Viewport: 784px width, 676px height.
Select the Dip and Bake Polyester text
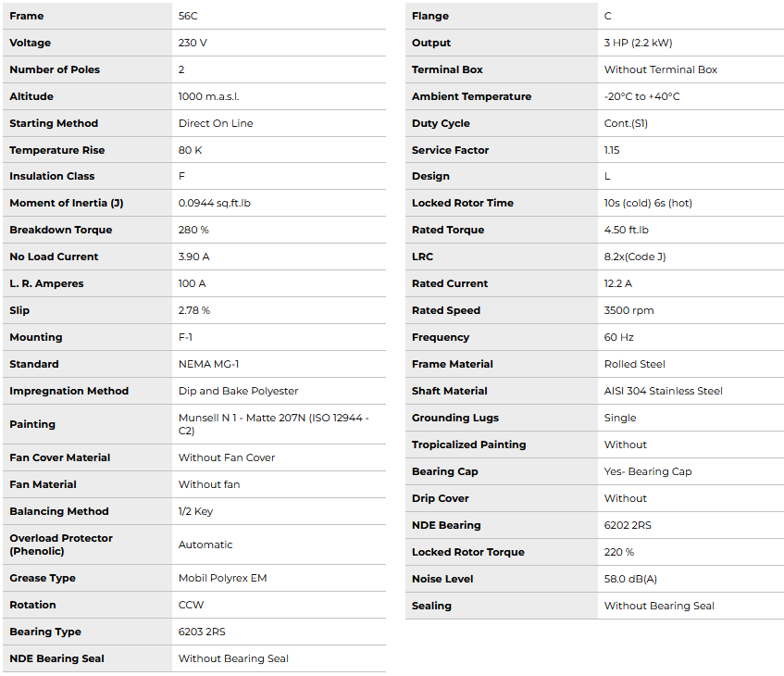coord(238,391)
